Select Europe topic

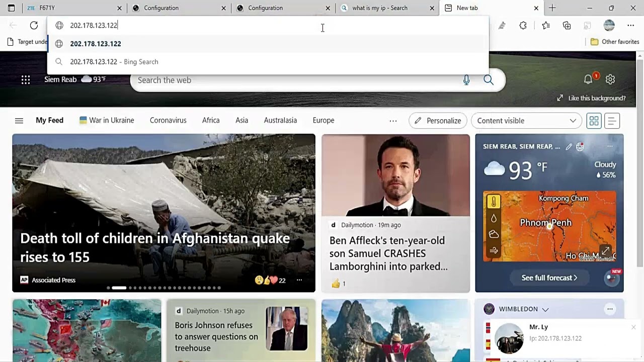coord(324,121)
